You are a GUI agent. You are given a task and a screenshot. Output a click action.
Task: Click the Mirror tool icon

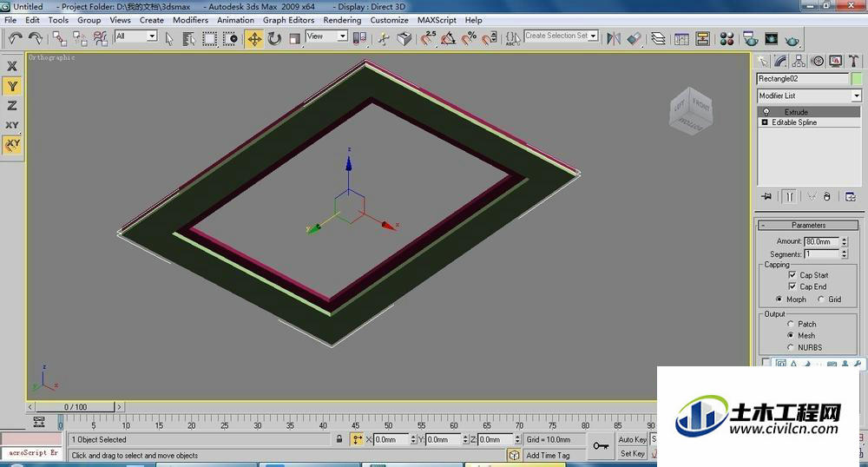[614, 38]
